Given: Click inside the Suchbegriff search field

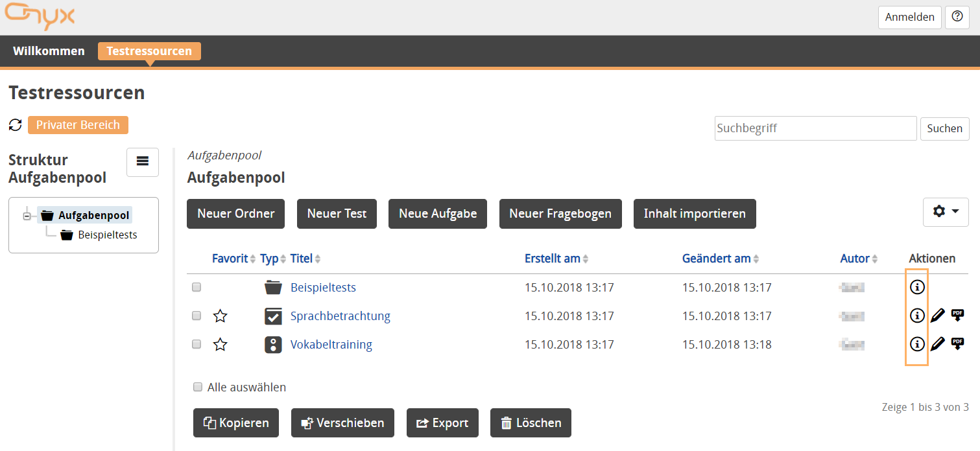Looking at the screenshot, I should [x=815, y=128].
